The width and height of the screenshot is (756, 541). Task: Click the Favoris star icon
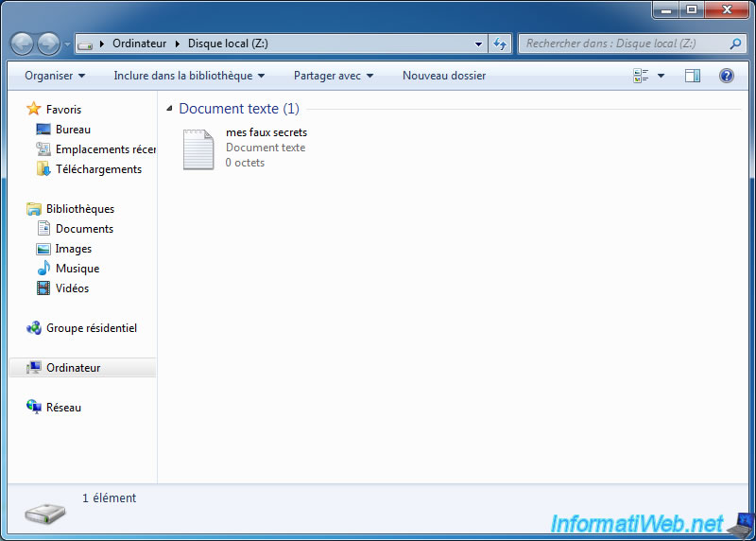(34, 109)
